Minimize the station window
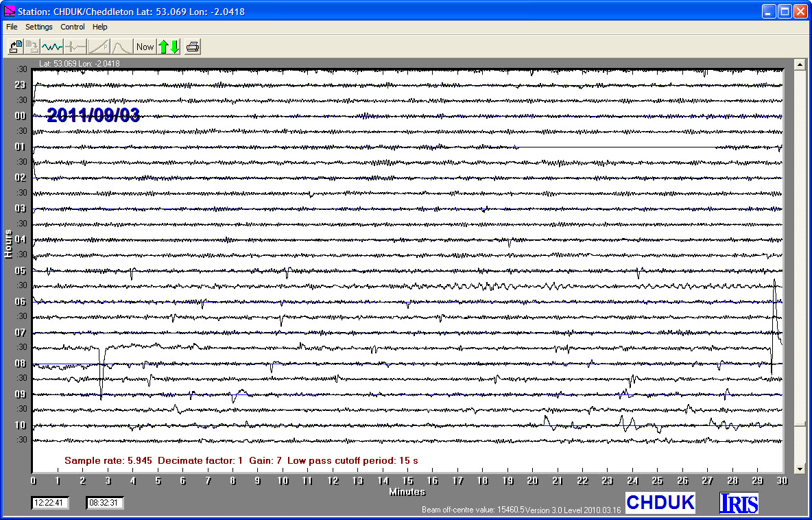 click(x=769, y=12)
